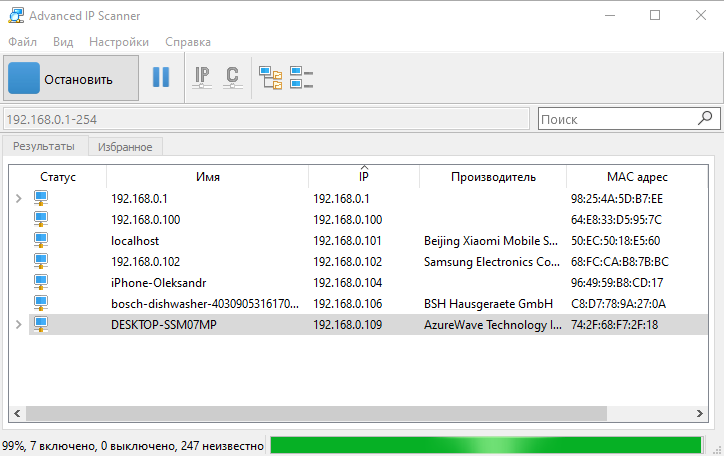This screenshot has width=724, height=456.
Task: Click the horizontal scrollbar thumb
Action: 316,413
